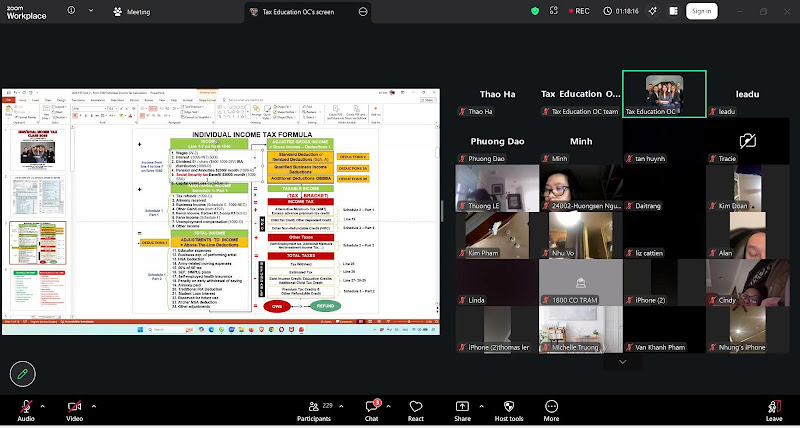This screenshot has height=428, width=800.
Task: Open the AI Companion sparkle icon
Action: [653, 11]
